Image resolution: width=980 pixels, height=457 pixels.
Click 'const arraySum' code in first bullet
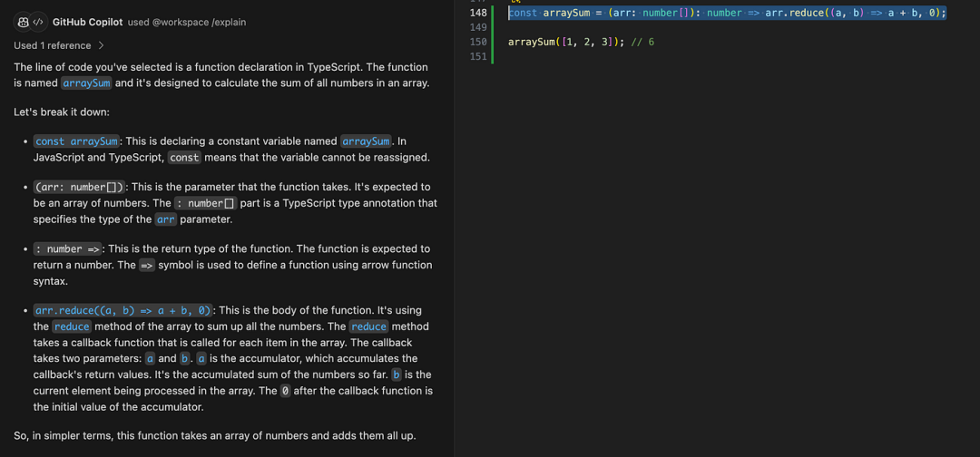coord(76,141)
